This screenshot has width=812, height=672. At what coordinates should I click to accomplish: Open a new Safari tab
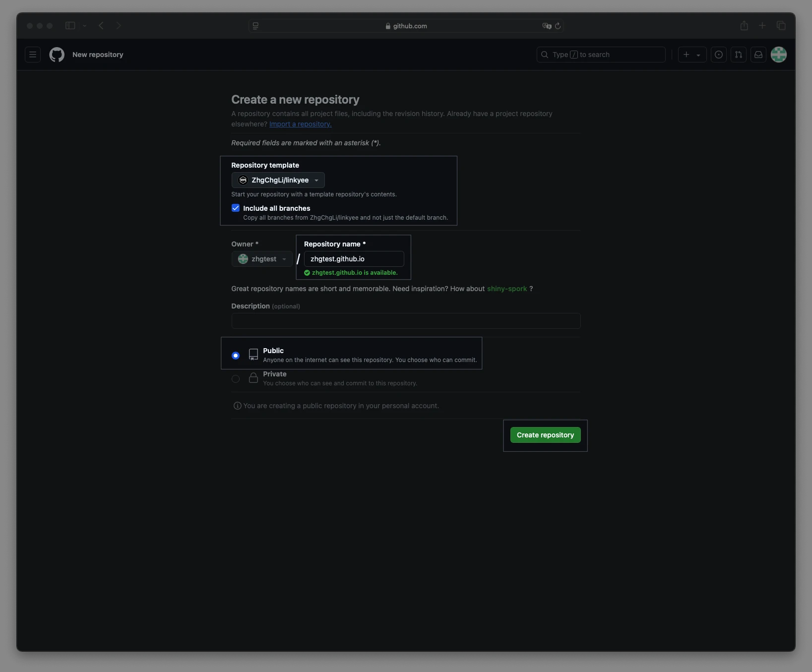coord(762,26)
